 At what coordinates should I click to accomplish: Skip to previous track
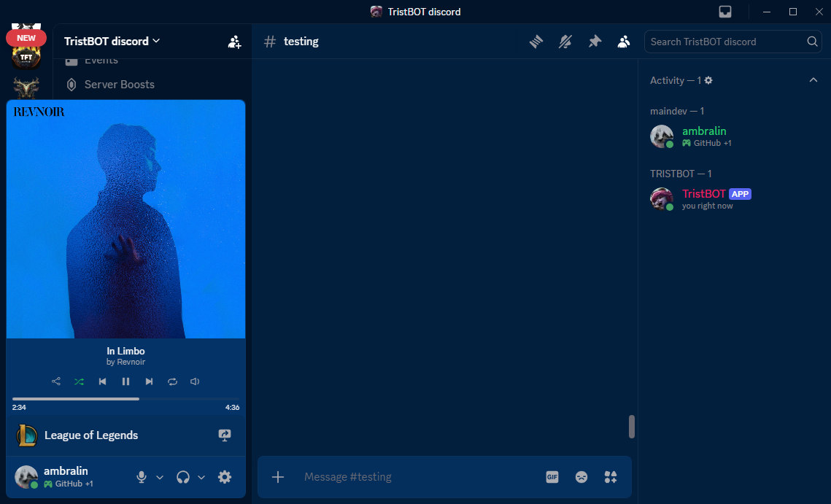pyautogui.click(x=102, y=381)
